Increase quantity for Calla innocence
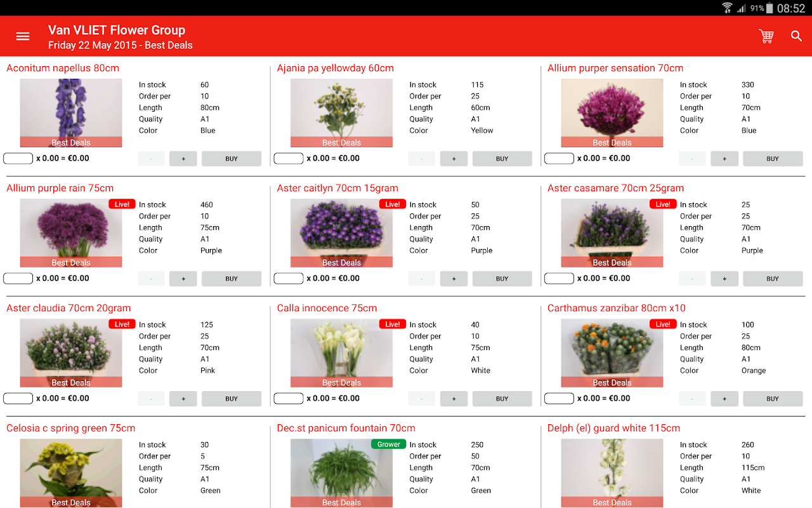Image resolution: width=812 pixels, height=508 pixels. tap(454, 399)
